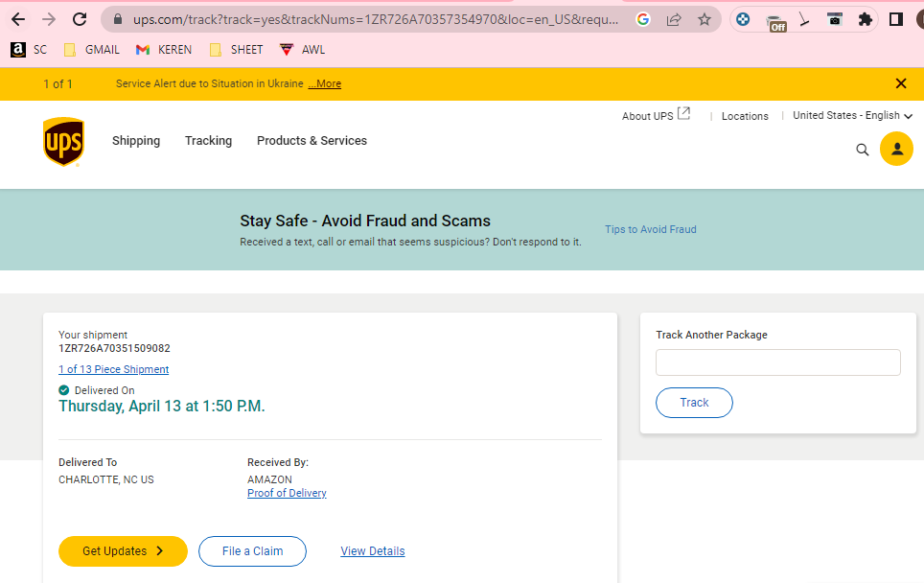Open the GMAIL bookmark folder
Viewport: 924px width, 583px height.
coord(91,50)
